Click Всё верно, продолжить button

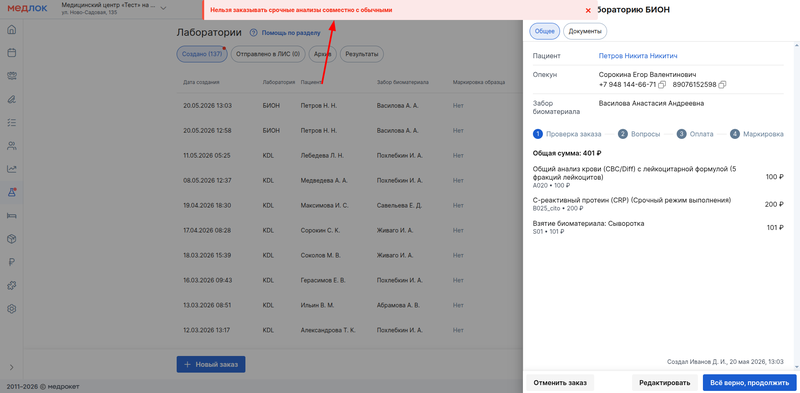pyautogui.click(x=749, y=383)
